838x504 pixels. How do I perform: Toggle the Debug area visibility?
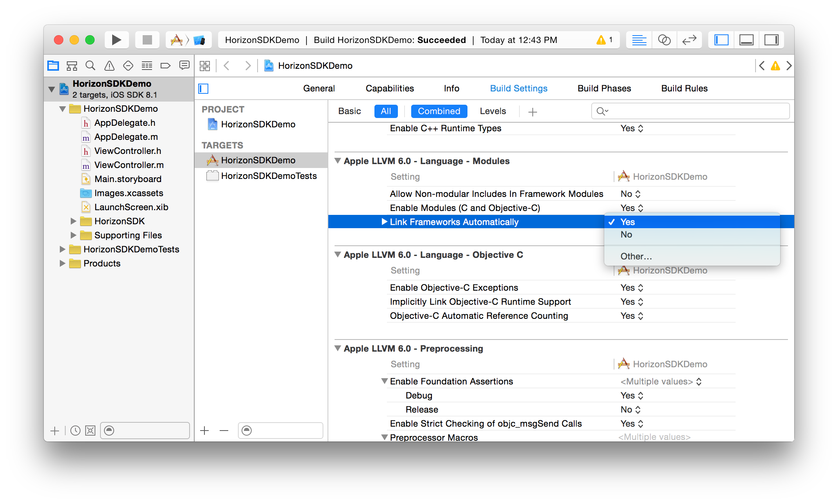[x=746, y=40]
